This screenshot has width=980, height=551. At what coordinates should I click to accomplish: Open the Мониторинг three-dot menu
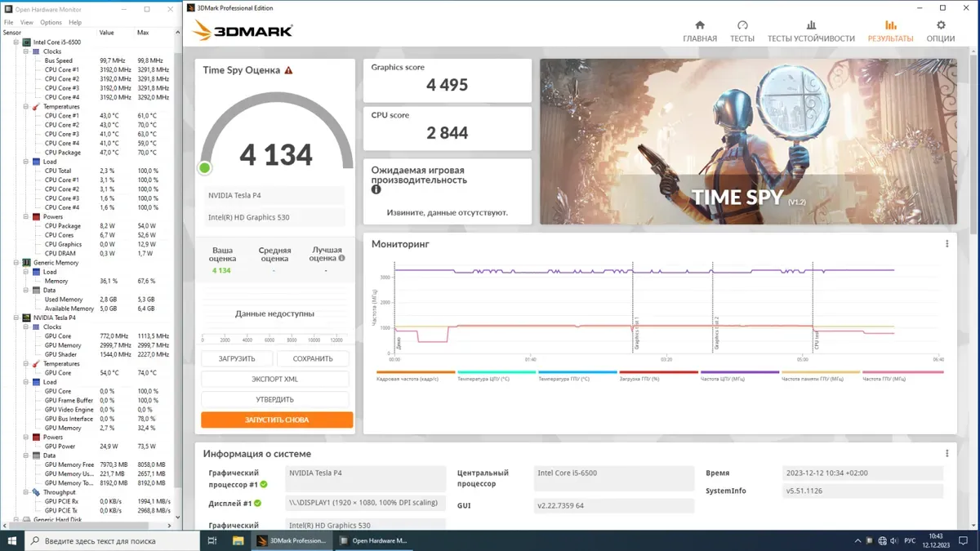(x=947, y=244)
